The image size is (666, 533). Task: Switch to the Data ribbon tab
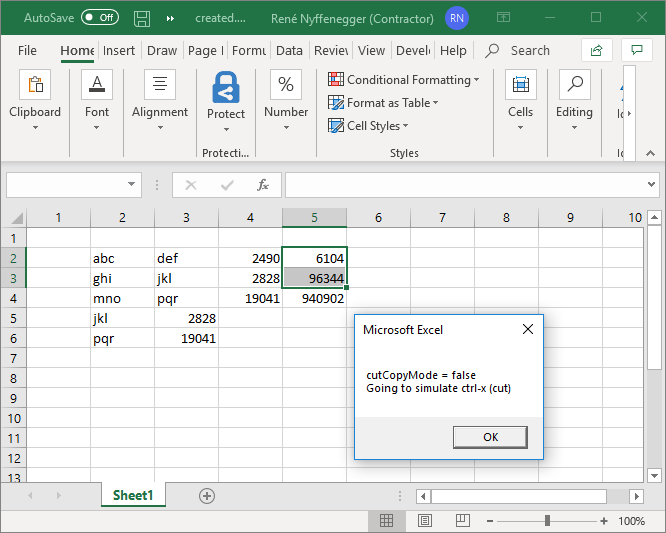tap(289, 50)
